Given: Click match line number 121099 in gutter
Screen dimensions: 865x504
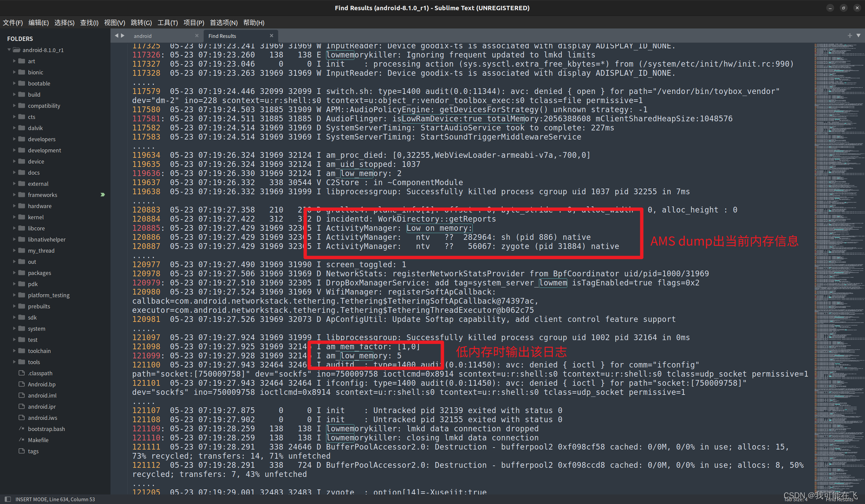Looking at the screenshot, I should [146, 356].
